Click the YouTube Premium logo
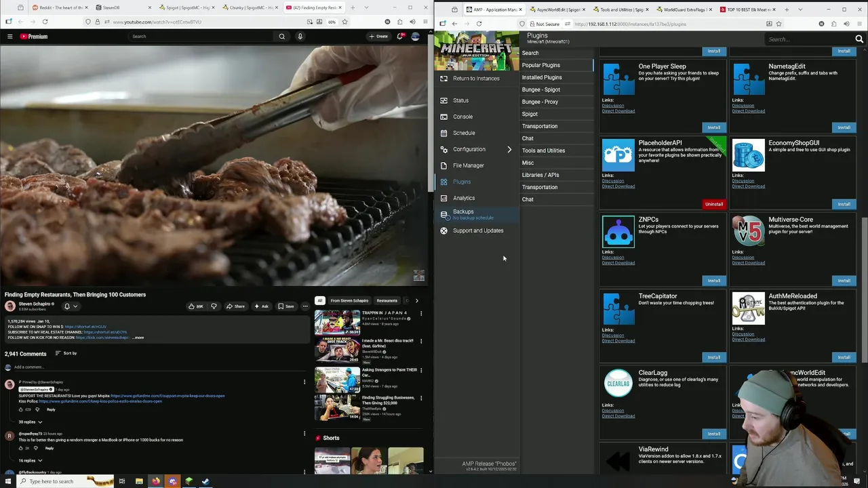 click(x=33, y=37)
